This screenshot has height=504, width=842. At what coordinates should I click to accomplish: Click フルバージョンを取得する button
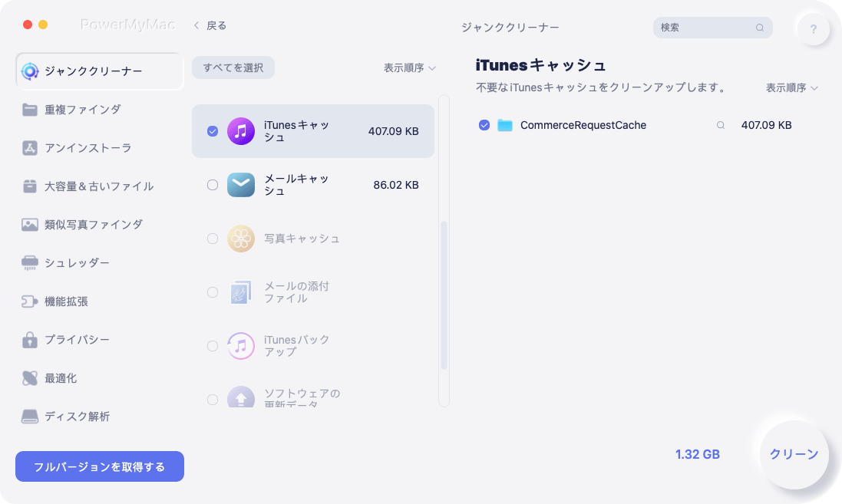click(x=100, y=466)
